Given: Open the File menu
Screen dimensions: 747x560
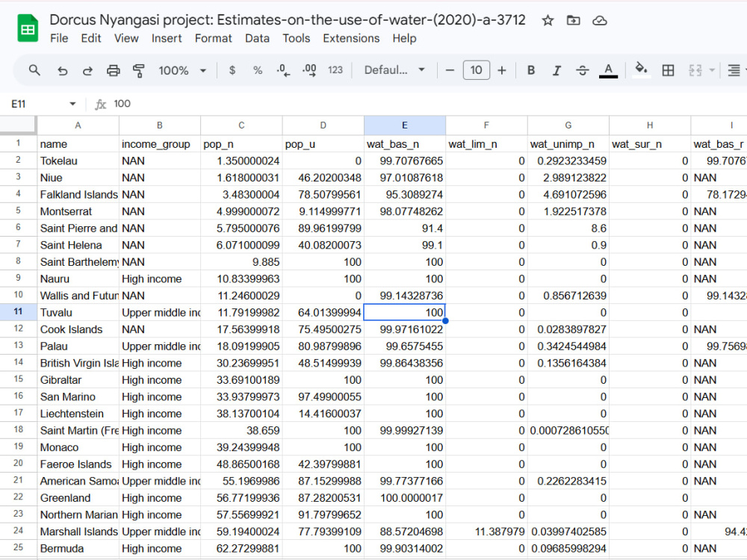Looking at the screenshot, I should [x=59, y=38].
